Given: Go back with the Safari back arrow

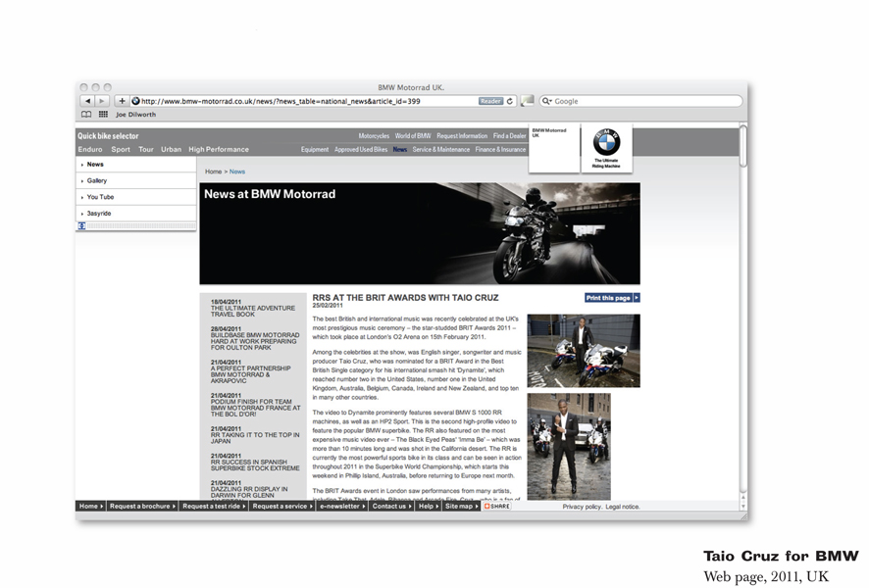Looking at the screenshot, I should [x=87, y=101].
